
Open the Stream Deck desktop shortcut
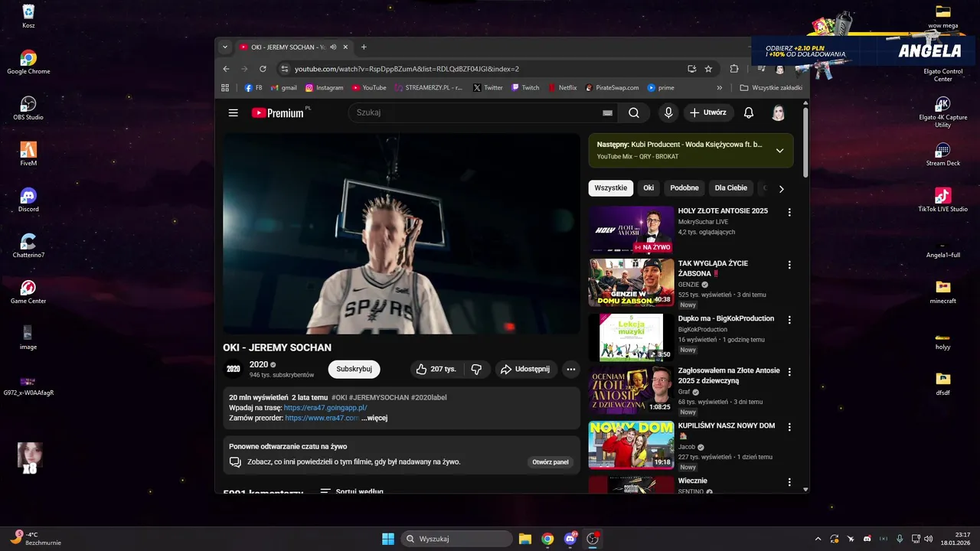pos(943,154)
